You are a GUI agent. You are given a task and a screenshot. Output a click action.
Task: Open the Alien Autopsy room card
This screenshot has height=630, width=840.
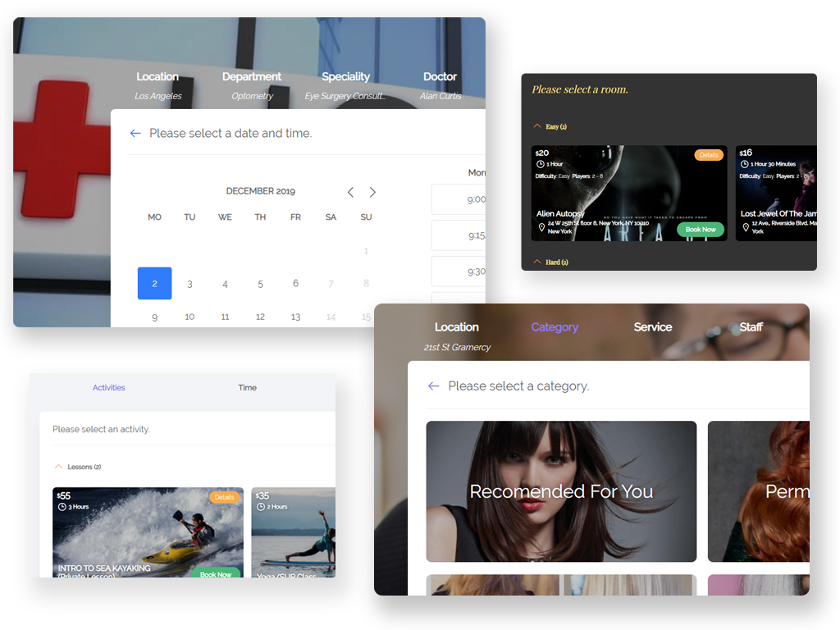coord(629,194)
